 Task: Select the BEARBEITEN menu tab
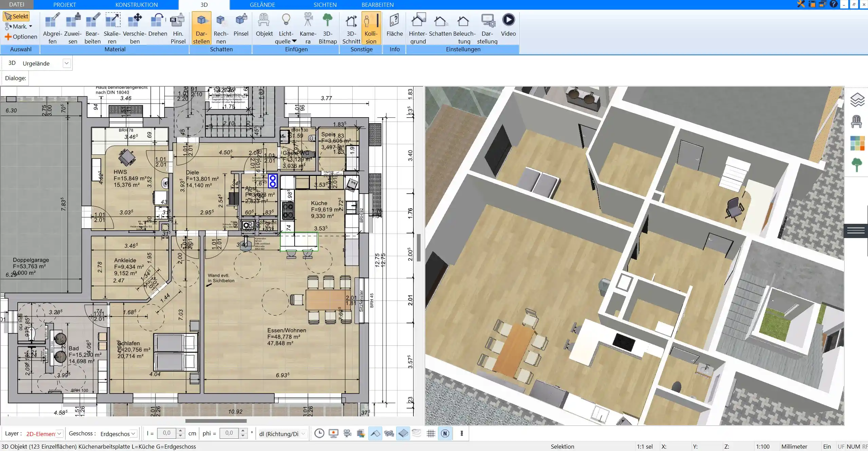377,5
